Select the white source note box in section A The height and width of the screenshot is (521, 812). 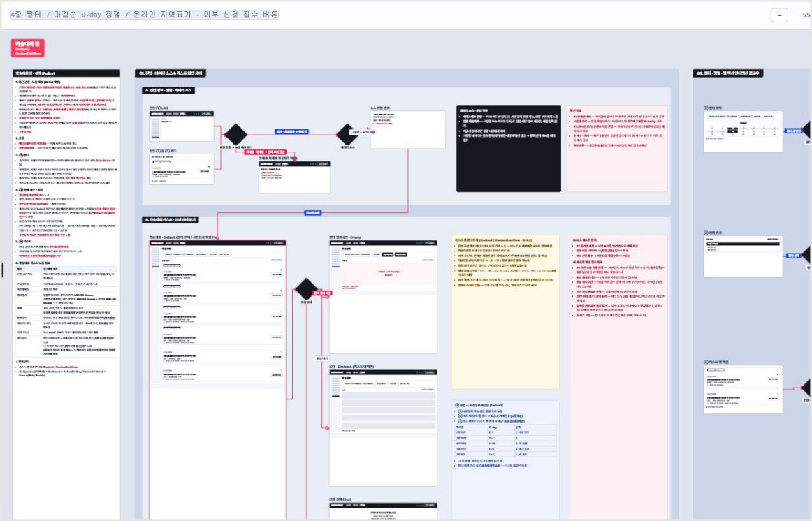point(407,130)
